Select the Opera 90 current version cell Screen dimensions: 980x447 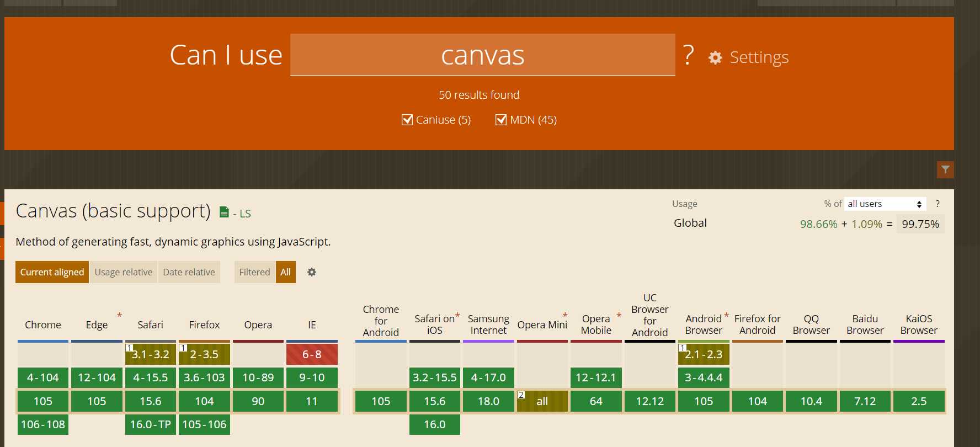click(x=258, y=401)
